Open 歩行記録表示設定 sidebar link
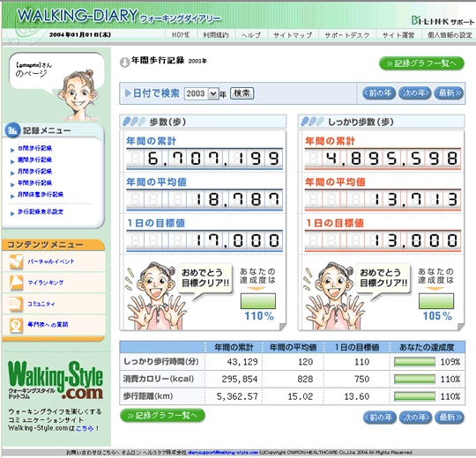476x458 pixels. pyautogui.click(x=41, y=211)
